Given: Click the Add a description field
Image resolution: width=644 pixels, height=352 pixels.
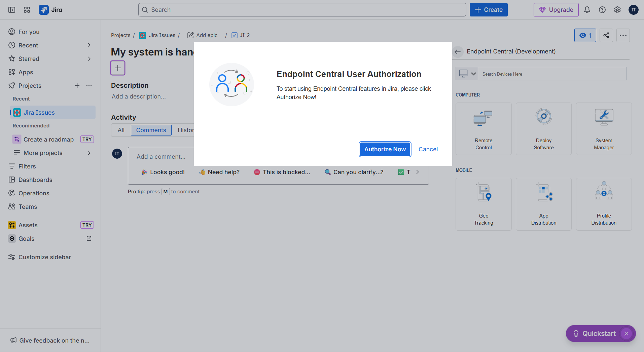Looking at the screenshot, I should click(x=139, y=96).
